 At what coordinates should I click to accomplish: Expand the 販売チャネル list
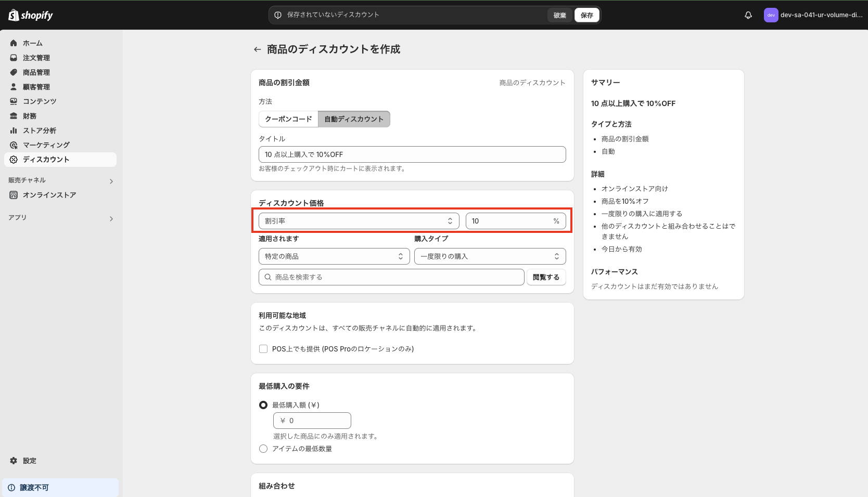point(111,181)
